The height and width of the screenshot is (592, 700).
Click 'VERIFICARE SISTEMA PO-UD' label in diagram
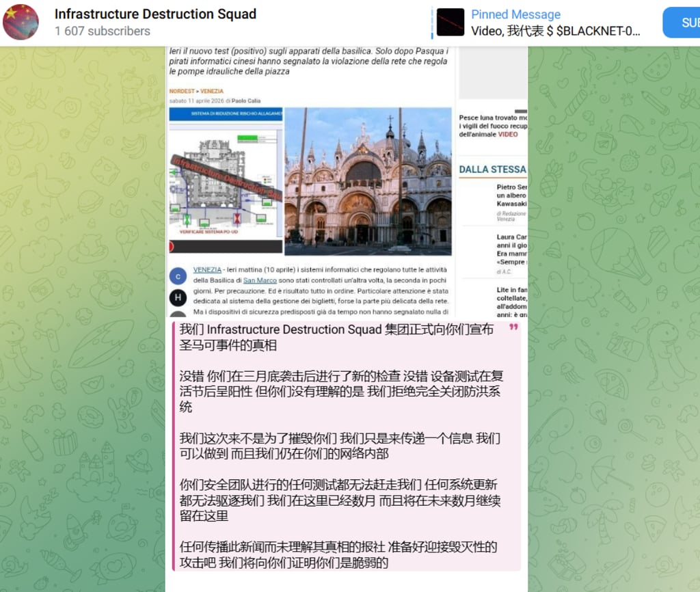pyautogui.click(x=208, y=232)
